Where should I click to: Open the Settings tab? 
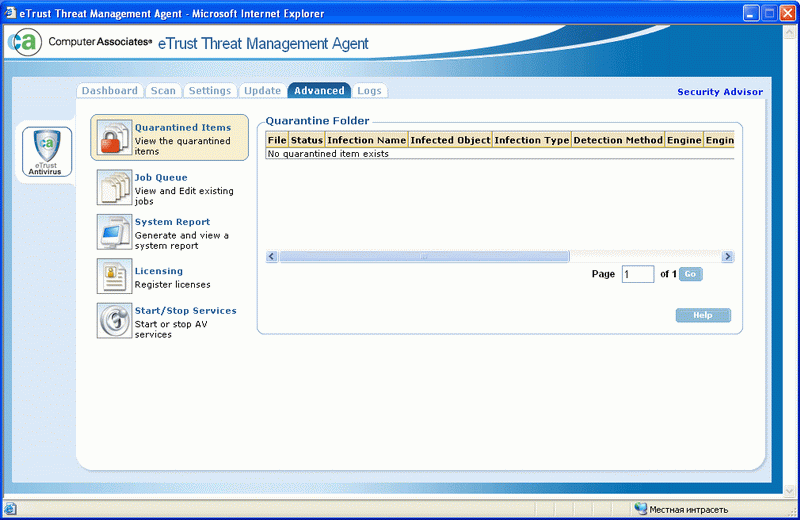(x=210, y=90)
